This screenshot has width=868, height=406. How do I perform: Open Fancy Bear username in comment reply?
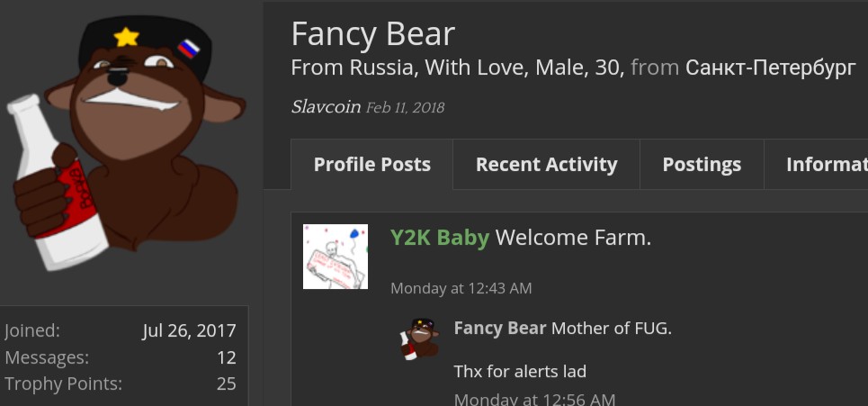[x=500, y=329]
